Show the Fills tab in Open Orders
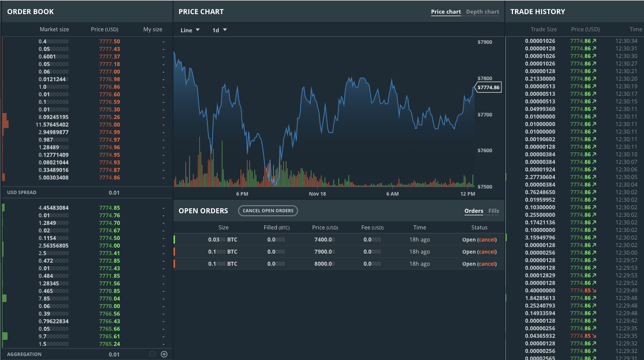Viewport: 644px width, 360px height. pos(494,211)
